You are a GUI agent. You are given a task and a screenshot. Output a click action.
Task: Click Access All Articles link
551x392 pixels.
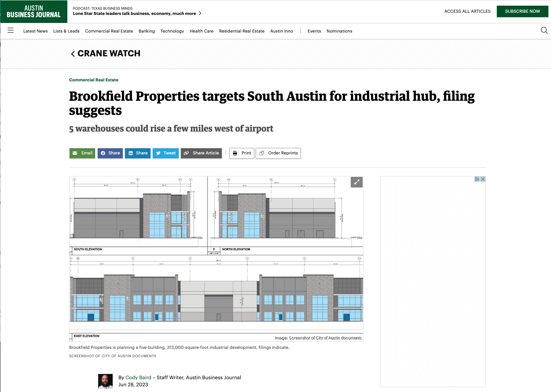pos(467,11)
